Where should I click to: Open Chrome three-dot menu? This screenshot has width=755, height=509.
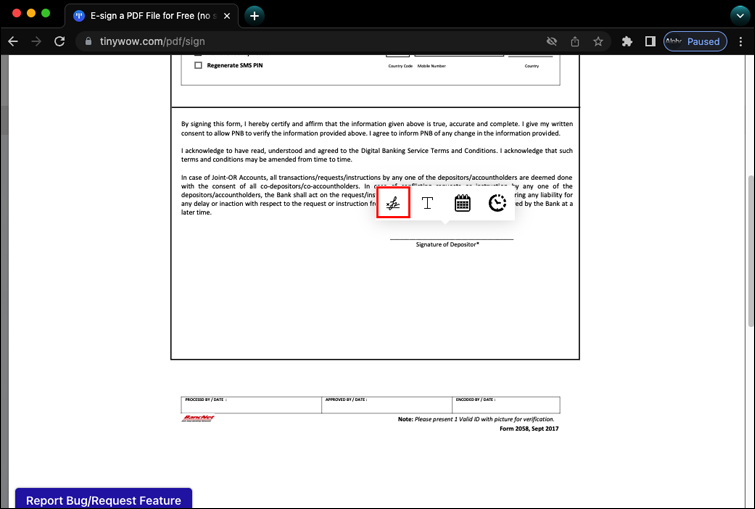(x=741, y=41)
